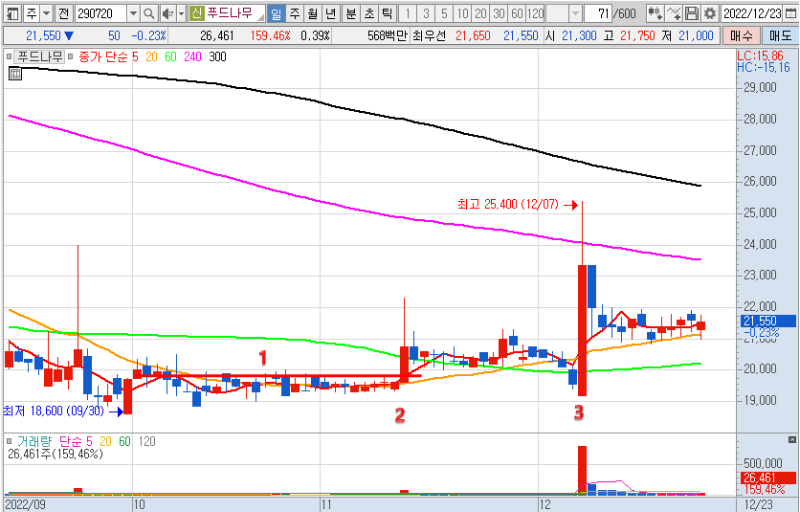The image size is (800, 512).
Task: Select interval button 1
Action: tap(408, 13)
